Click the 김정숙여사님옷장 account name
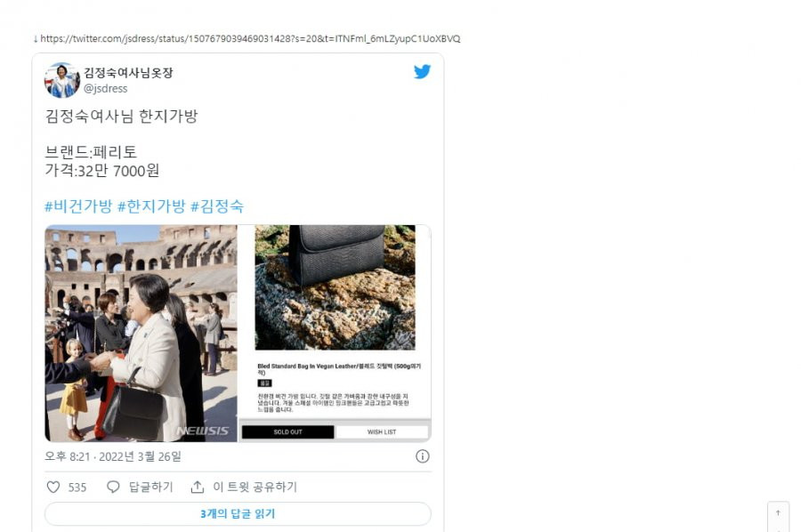This screenshot has width=801, height=532. pyautogui.click(x=128, y=72)
